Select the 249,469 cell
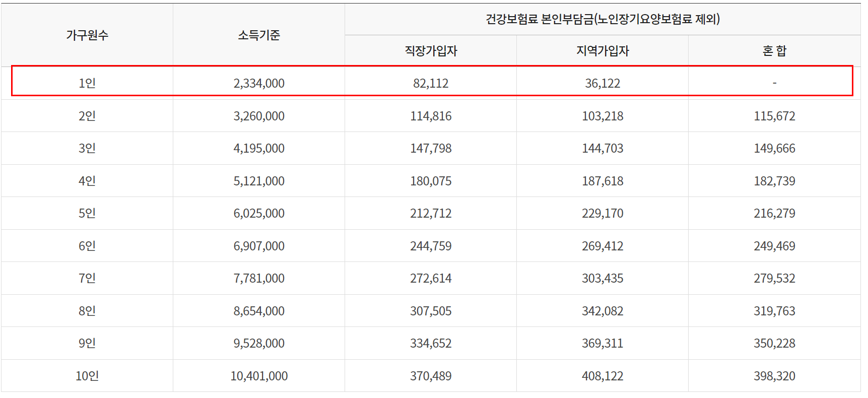 pos(774,246)
